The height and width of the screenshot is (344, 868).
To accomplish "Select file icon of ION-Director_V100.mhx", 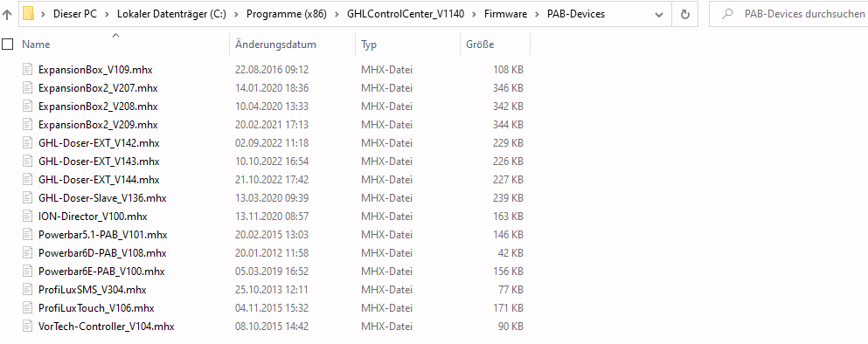I will pos(28,217).
